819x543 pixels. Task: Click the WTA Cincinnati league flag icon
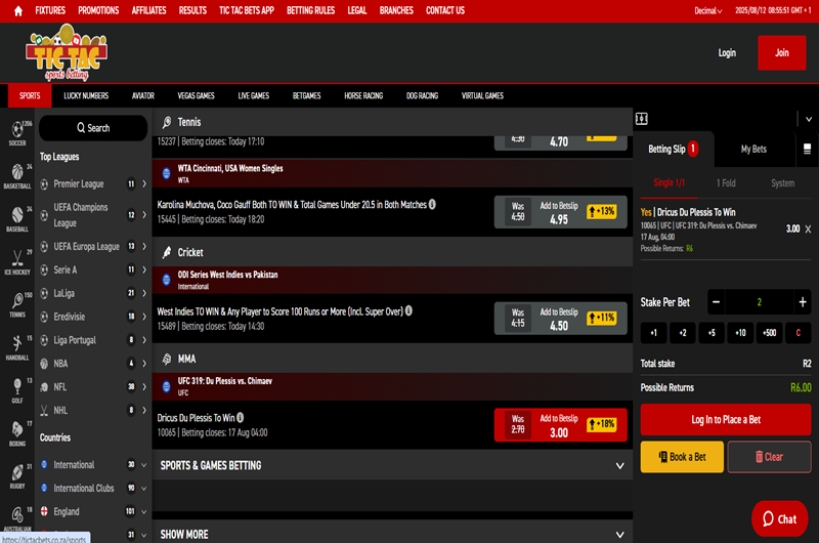tap(166, 173)
